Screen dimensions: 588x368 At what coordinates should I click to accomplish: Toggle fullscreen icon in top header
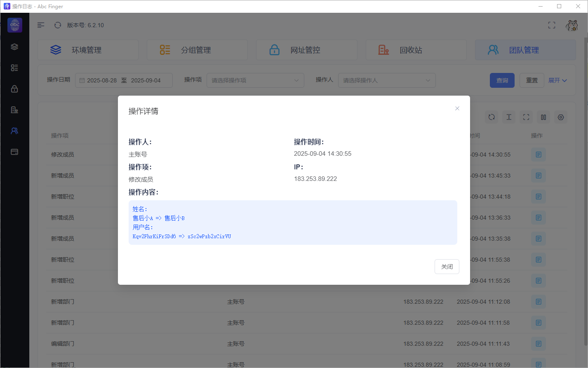[x=552, y=25]
